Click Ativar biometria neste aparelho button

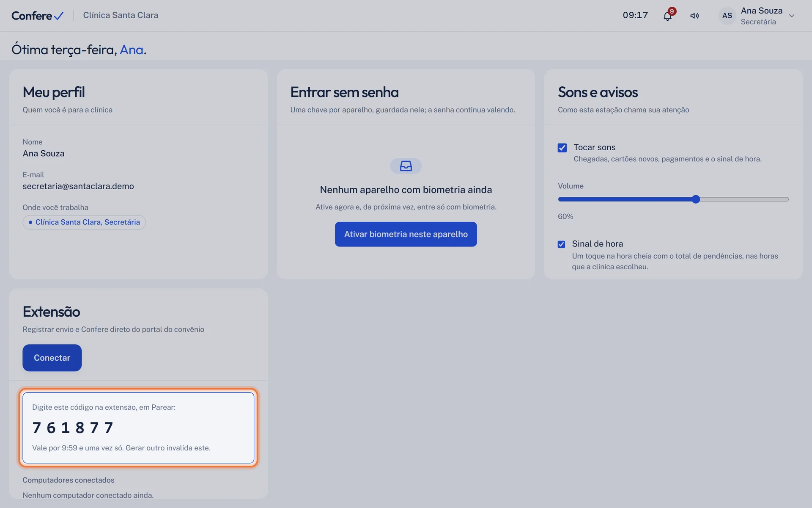click(x=406, y=234)
